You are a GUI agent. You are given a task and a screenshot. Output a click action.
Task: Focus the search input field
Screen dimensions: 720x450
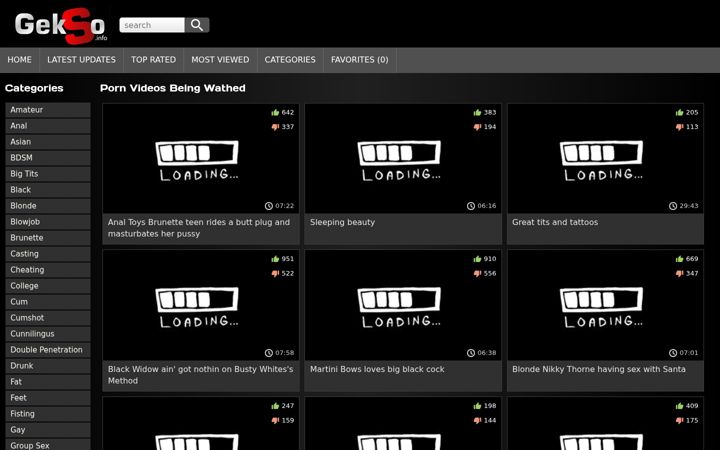[152, 25]
